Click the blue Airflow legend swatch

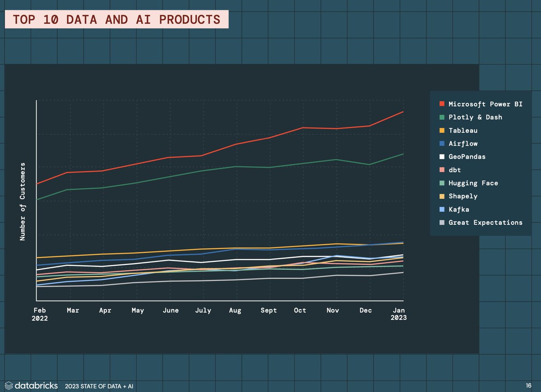pos(442,144)
